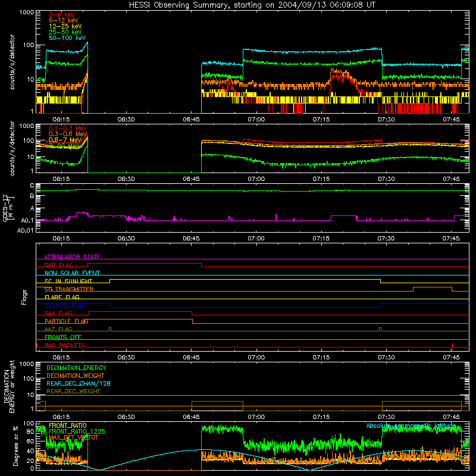The width and height of the screenshot is (476, 476).
Task: Select the 06:45 tick under the decimation panel
Action: click(191, 417)
